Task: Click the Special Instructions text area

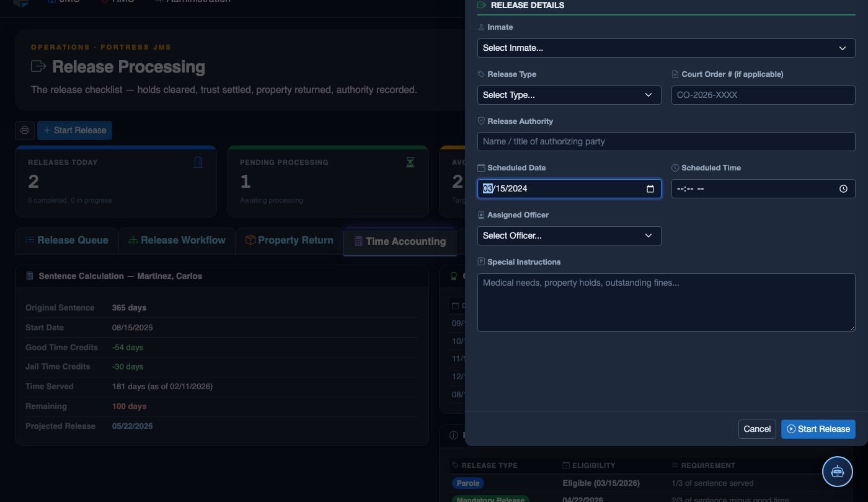Action: pyautogui.click(x=666, y=302)
